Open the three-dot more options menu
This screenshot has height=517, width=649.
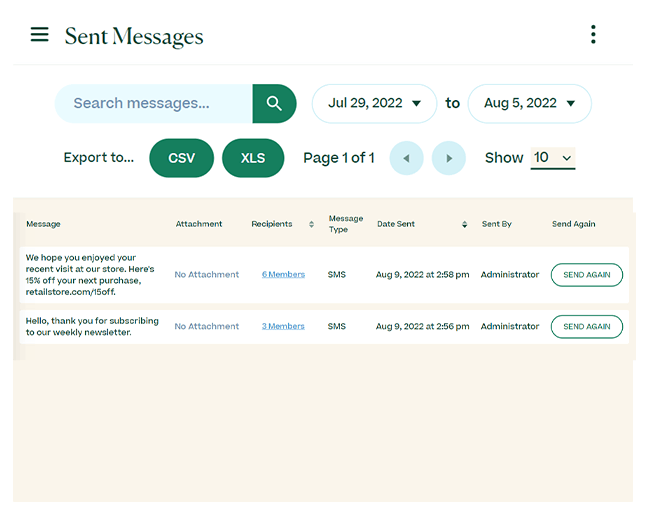(x=593, y=34)
